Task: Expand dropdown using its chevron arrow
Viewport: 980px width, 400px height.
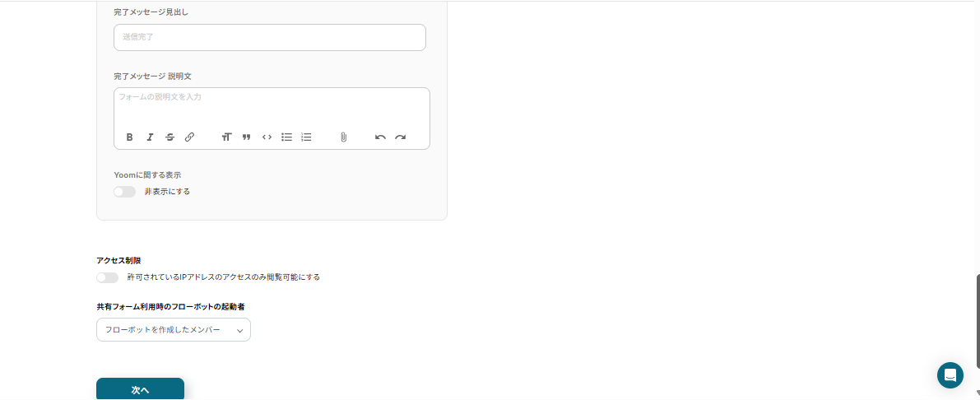Action: tap(239, 331)
